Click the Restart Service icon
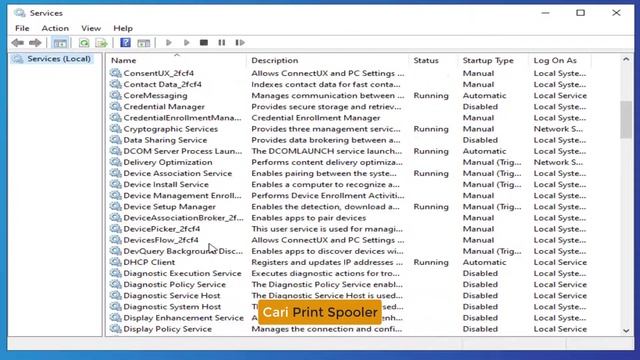640x360 pixels. (x=240, y=42)
